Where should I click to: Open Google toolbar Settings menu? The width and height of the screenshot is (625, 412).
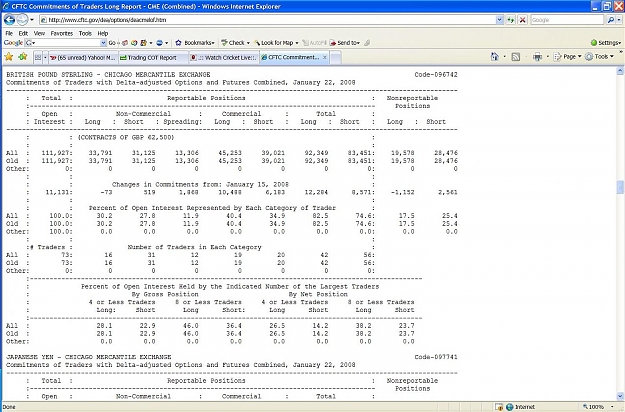point(605,43)
